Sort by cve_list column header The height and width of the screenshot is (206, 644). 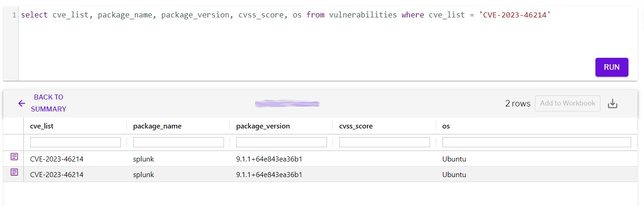[x=45, y=126]
